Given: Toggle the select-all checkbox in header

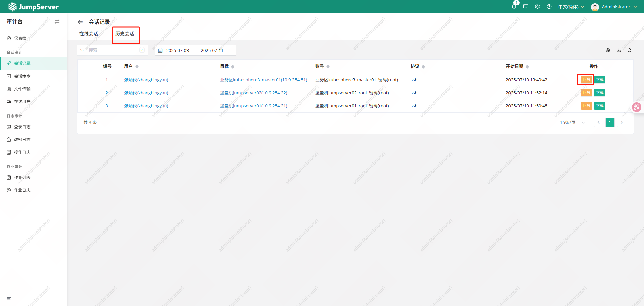Looking at the screenshot, I should tap(85, 67).
